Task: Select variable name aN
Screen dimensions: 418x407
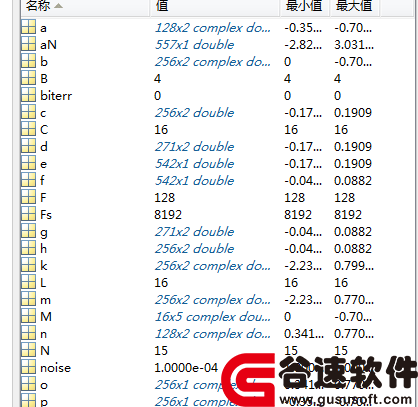Action: [48, 45]
